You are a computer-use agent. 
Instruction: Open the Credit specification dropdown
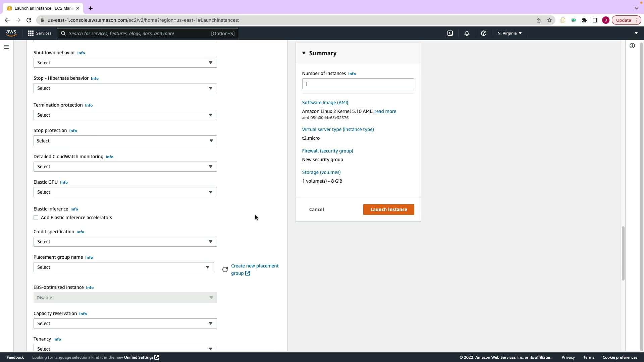click(125, 242)
